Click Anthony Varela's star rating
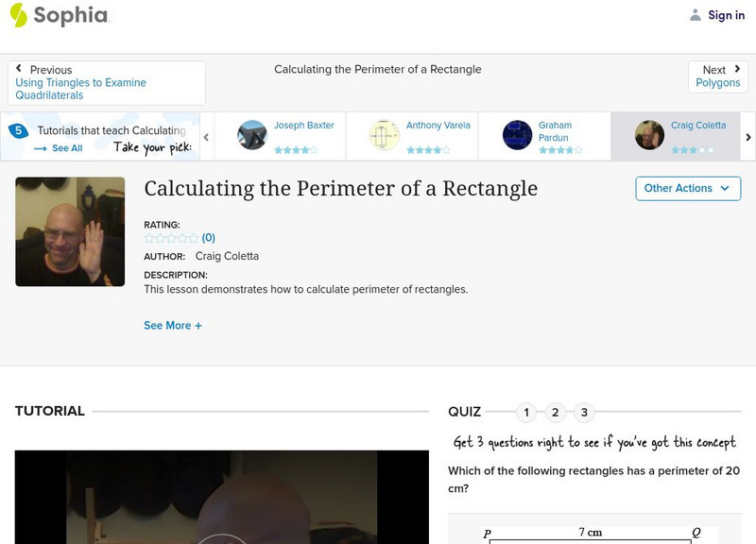The width and height of the screenshot is (756, 544). tap(428, 150)
